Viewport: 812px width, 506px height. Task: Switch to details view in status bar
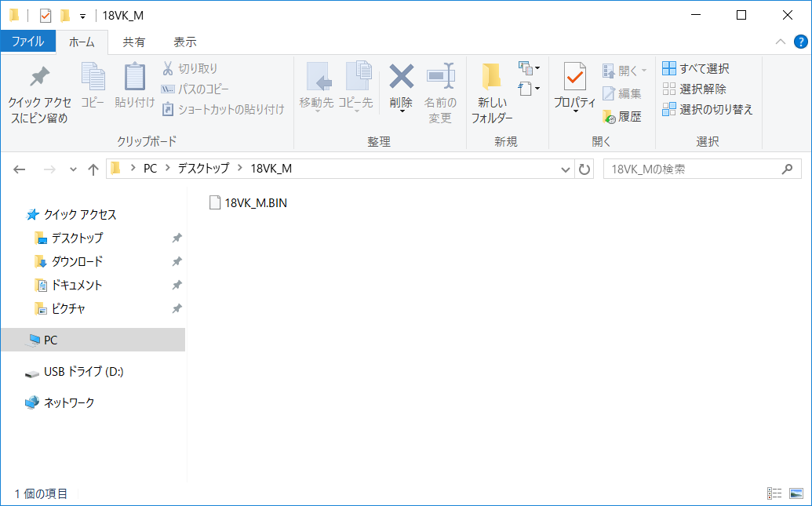774,493
